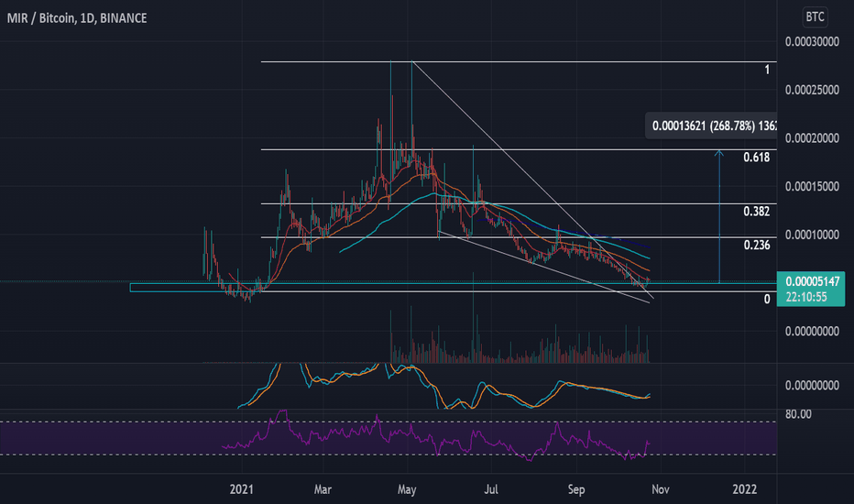The height and width of the screenshot is (504, 854).
Task: Click the 2021 date label
Action: click(241, 489)
